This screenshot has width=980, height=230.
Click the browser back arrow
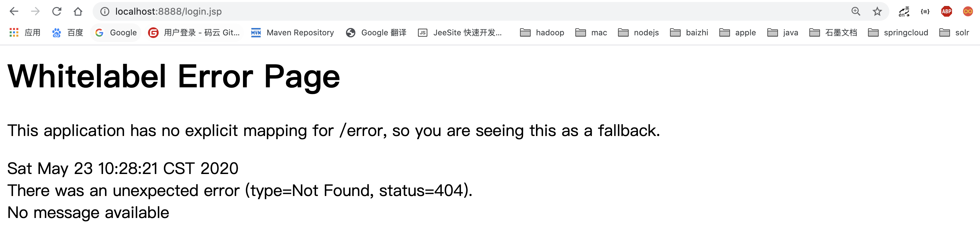click(14, 11)
